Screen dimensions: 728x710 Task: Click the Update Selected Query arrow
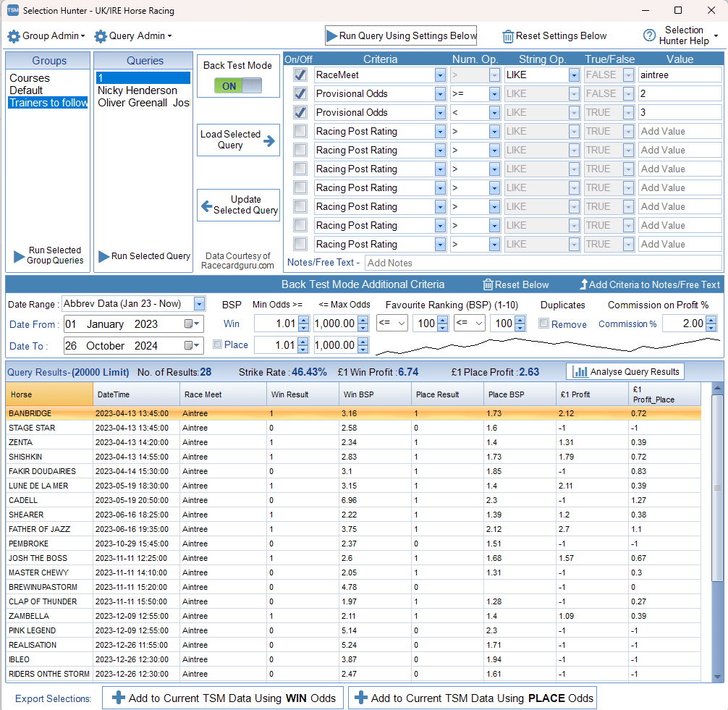206,206
